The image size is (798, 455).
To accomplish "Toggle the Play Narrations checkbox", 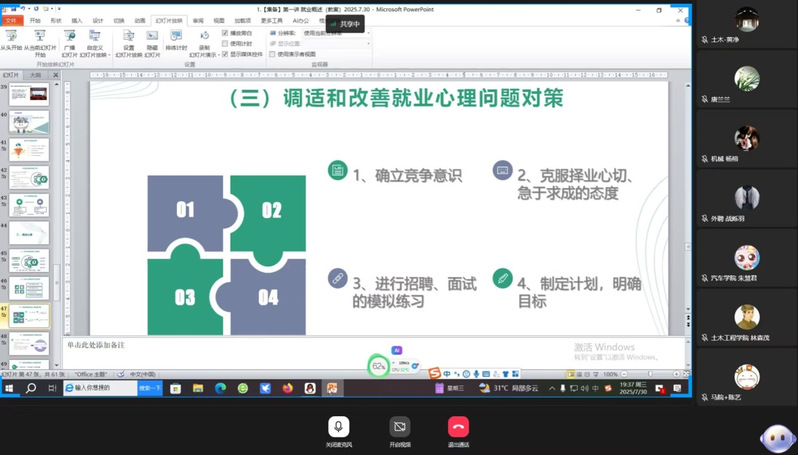I will click(225, 33).
